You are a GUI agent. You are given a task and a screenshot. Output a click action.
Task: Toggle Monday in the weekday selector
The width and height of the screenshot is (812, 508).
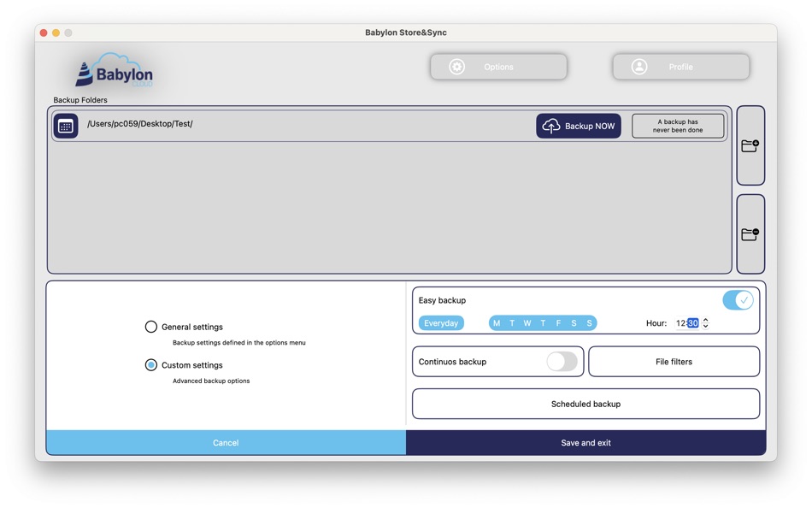[497, 323]
